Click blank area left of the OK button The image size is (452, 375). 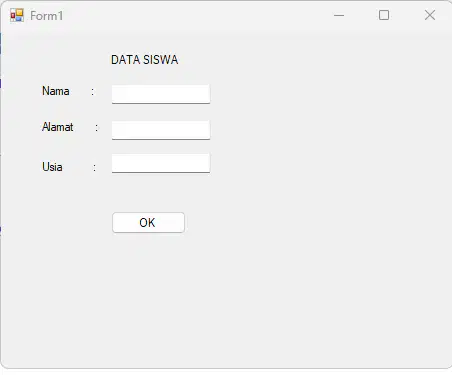click(x=60, y=222)
